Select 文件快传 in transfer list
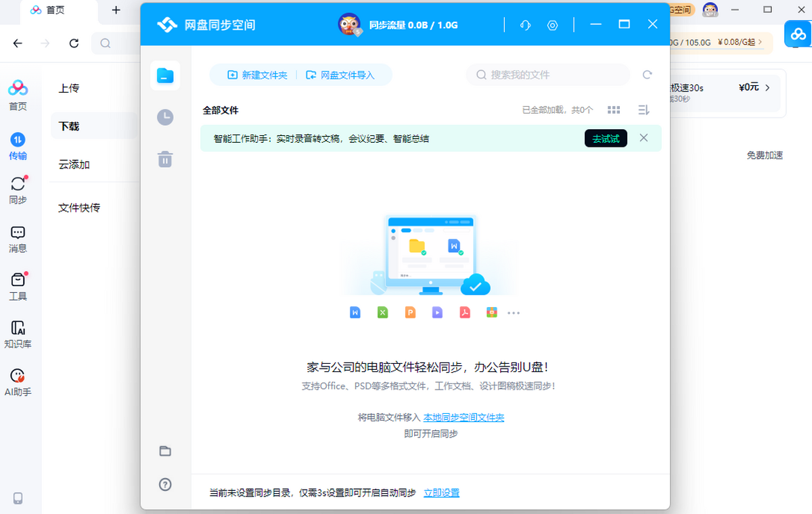Screen dimensions: 812x514 pyautogui.click(x=79, y=208)
